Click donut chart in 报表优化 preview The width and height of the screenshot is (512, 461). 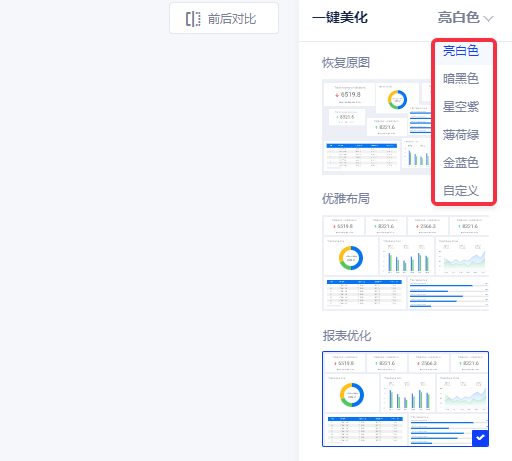[x=352, y=395]
